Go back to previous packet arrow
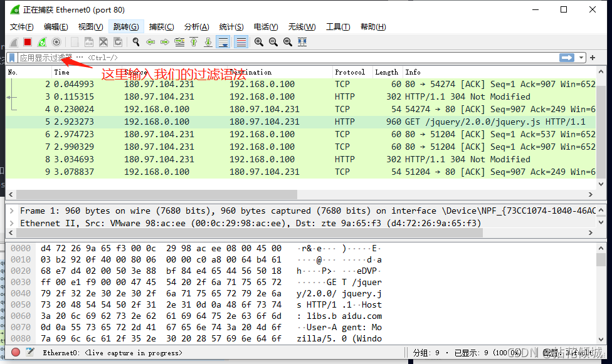 pyautogui.click(x=150, y=42)
